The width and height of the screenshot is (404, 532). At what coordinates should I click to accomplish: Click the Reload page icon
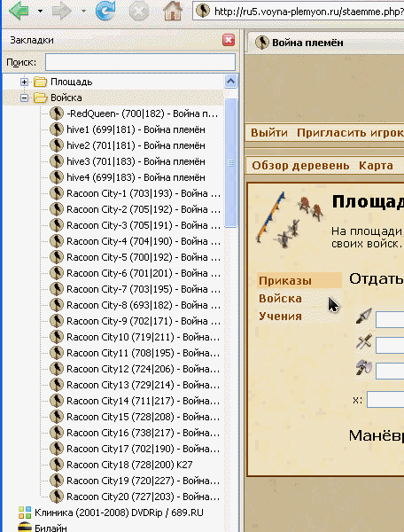(105, 11)
